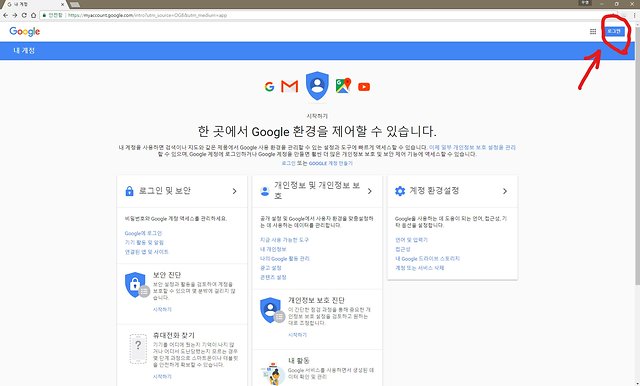Open the 계정 또는 서비스 삭제 link
This screenshot has height=386, width=640.
click(x=420, y=268)
